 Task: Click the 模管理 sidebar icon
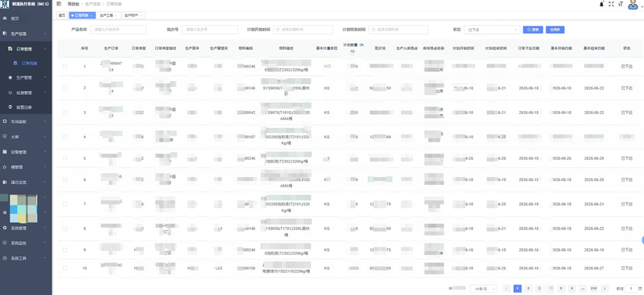pos(5,167)
